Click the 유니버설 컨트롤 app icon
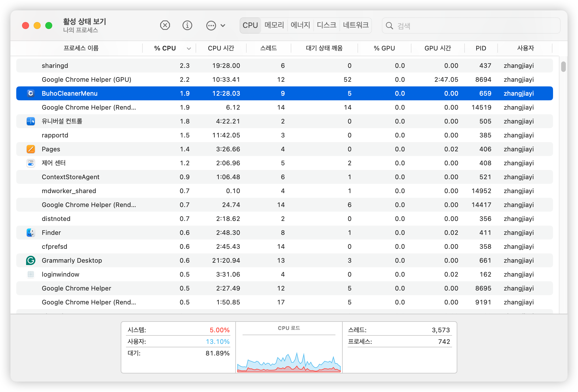 [31, 121]
